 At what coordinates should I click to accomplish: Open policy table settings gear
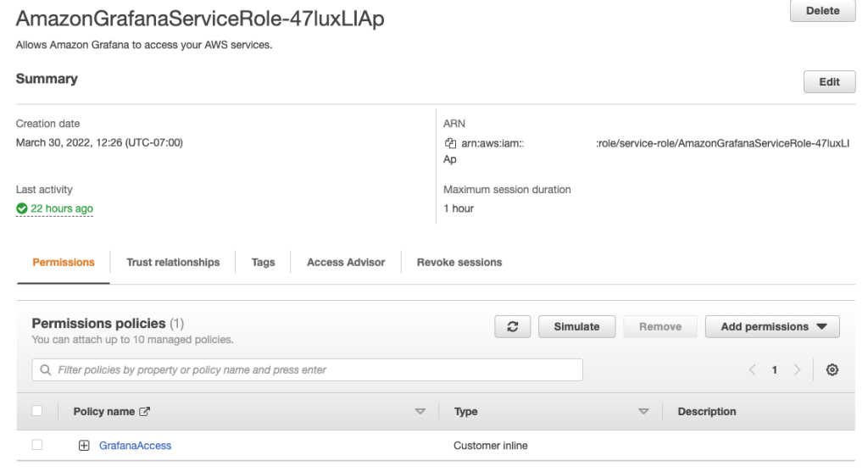[x=832, y=369]
